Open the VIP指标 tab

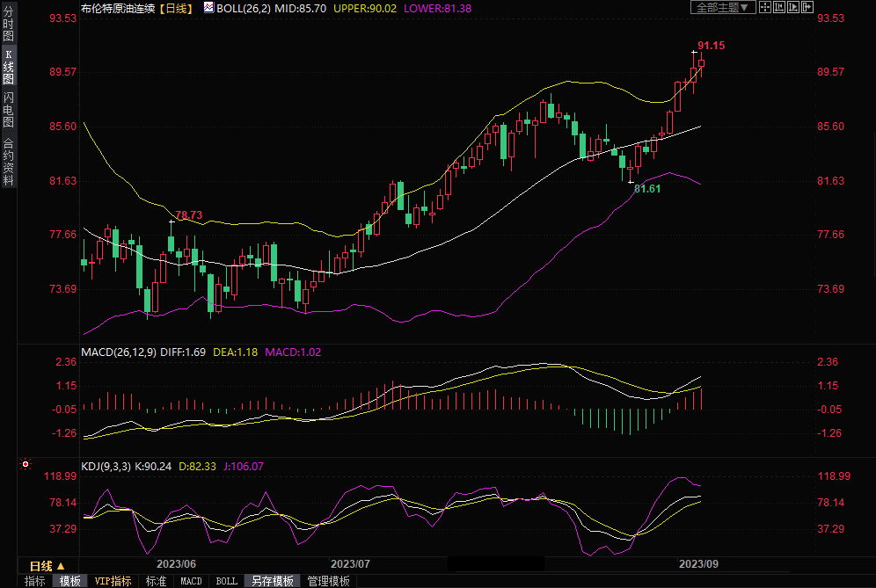[x=113, y=581]
